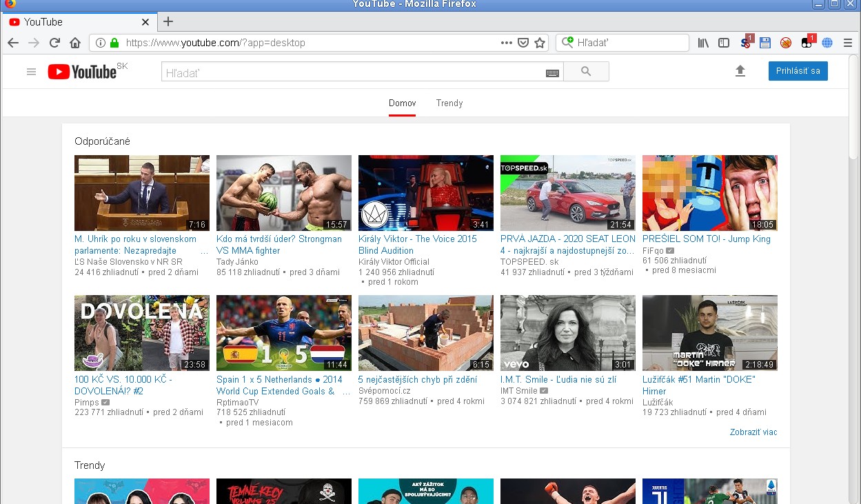Play the red SEAT Leon thumbnail (21:54)
The height and width of the screenshot is (504, 861).
pyautogui.click(x=568, y=193)
